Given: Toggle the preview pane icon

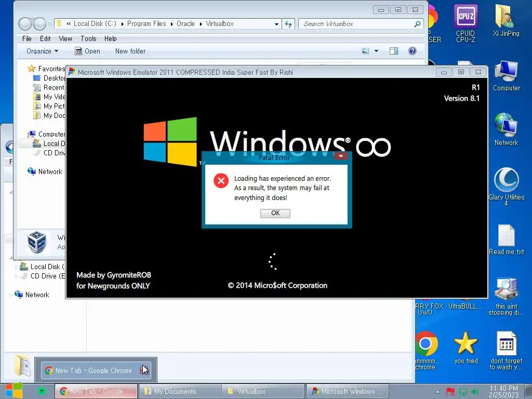Looking at the screenshot, I should click(394, 51).
